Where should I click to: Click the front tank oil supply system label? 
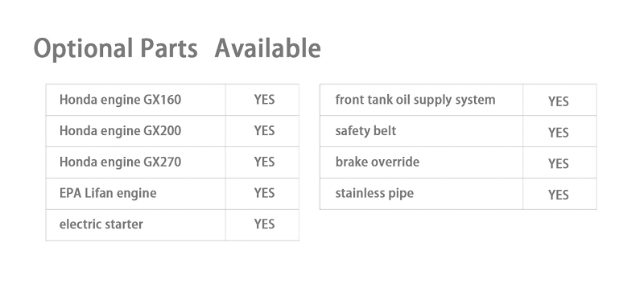coord(415,100)
